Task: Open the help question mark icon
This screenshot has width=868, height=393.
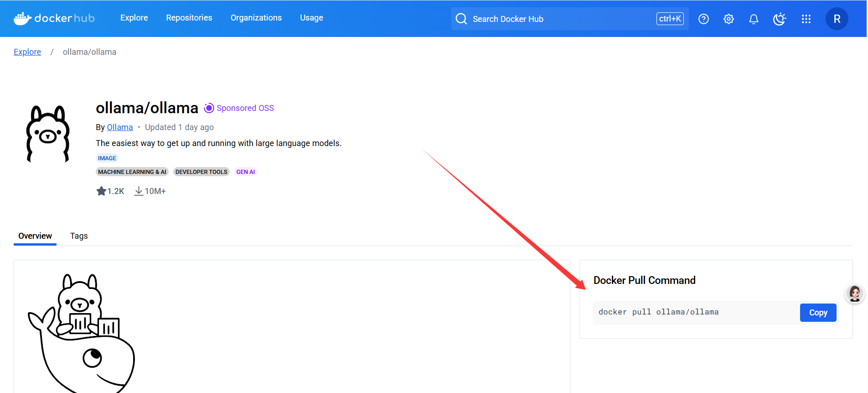Action: (703, 19)
